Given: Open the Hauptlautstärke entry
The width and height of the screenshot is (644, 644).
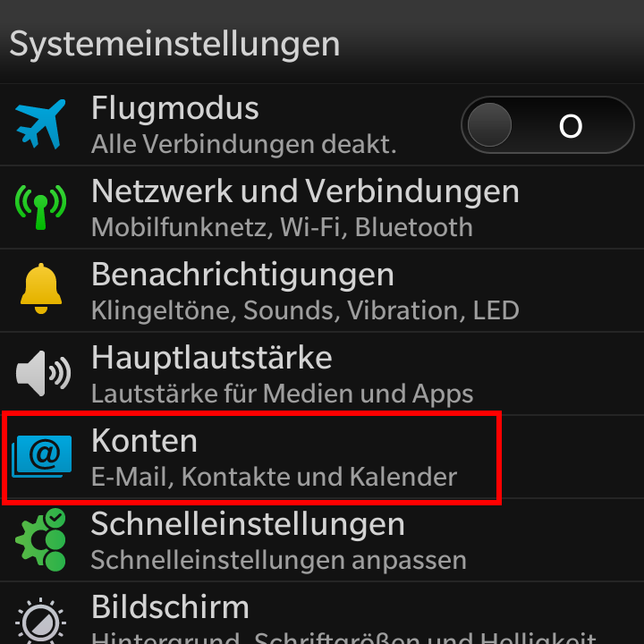Looking at the screenshot, I should [322, 373].
